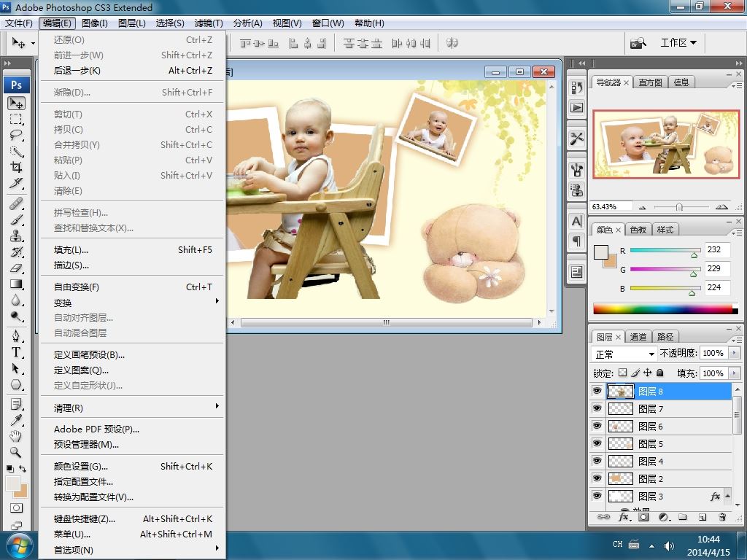Select the Brush tool
Screen dimensions: 747x560
click(16, 220)
